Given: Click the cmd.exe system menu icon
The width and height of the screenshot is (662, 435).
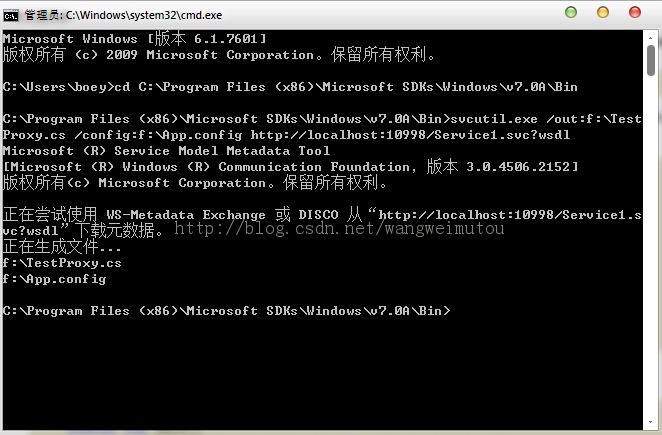Looking at the screenshot, I should click(11, 16).
